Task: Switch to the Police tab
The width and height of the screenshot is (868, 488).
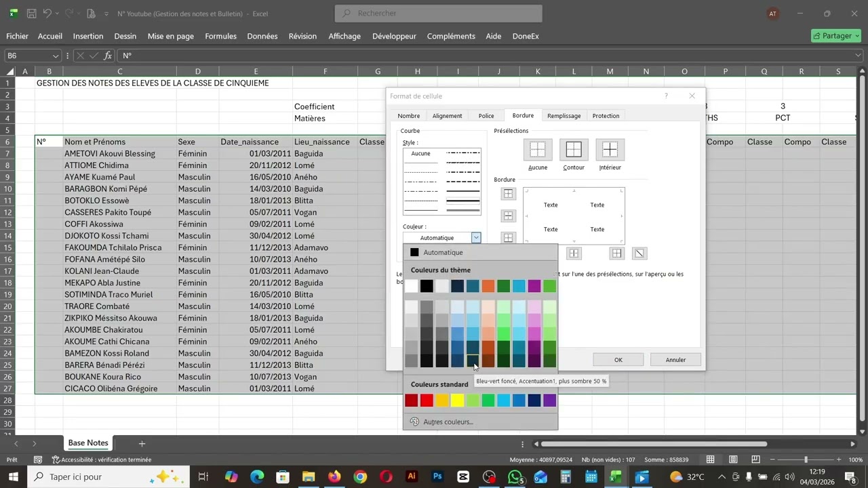Action: [486, 116]
